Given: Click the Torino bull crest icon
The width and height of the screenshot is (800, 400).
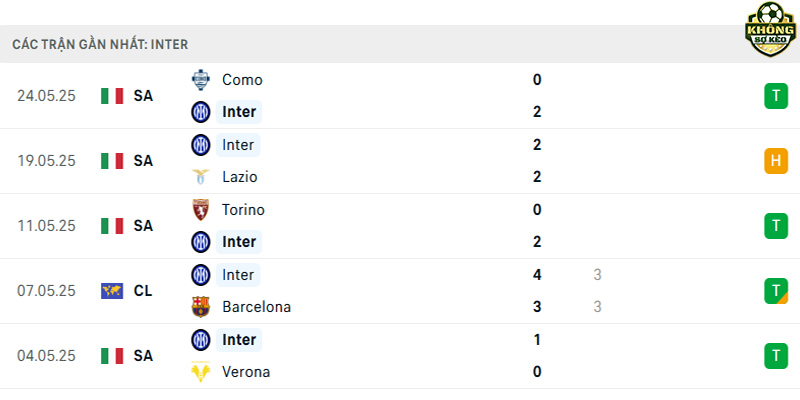Looking at the screenshot, I should (x=201, y=210).
